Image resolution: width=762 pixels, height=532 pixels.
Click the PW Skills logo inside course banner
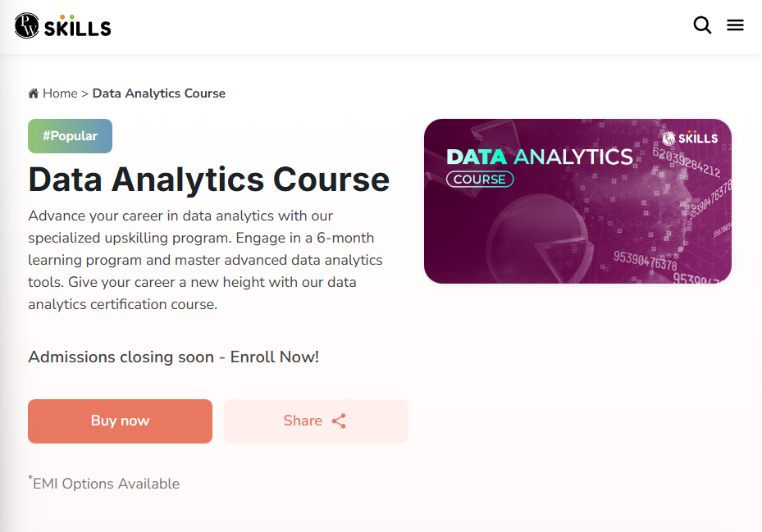click(x=690, y=138)
